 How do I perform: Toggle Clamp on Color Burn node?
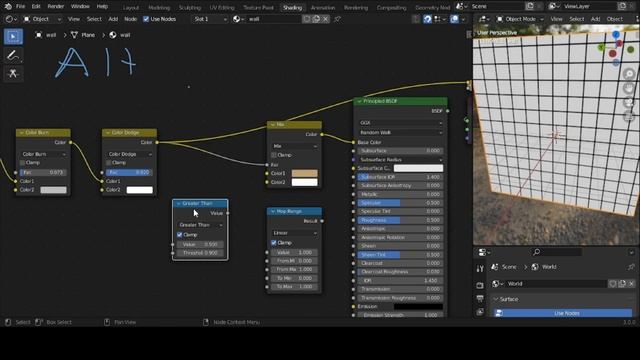click(x=22, y=163)
